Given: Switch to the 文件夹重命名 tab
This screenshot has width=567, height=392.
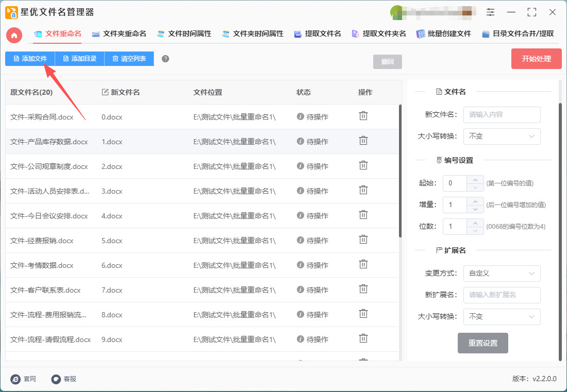Looking at the screenshot, I should click(119, 34).
